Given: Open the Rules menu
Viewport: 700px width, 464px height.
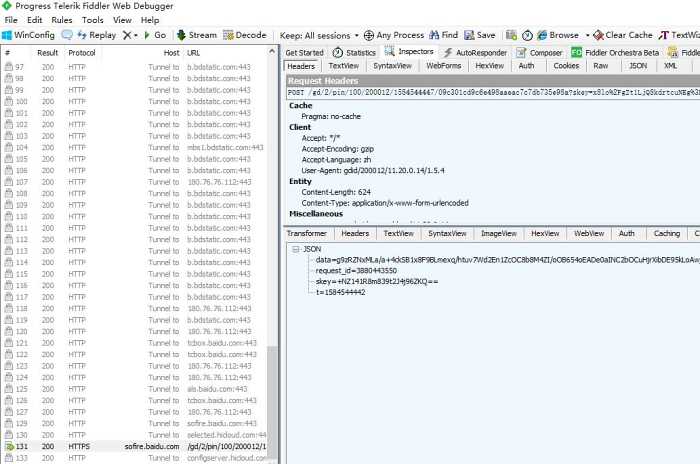Looking at the screenshot, I should pyautogui.click(x=62, y=20).
